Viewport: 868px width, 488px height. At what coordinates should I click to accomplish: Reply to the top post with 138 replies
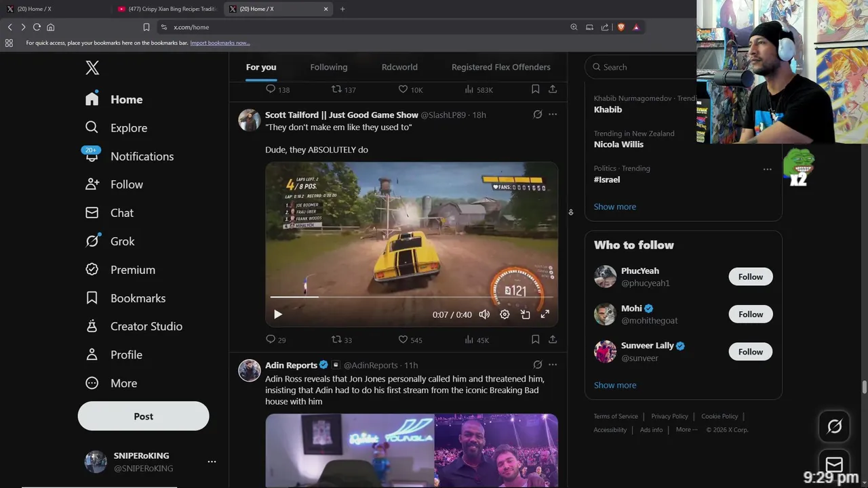pyautogui.click(x=277, y=89)
